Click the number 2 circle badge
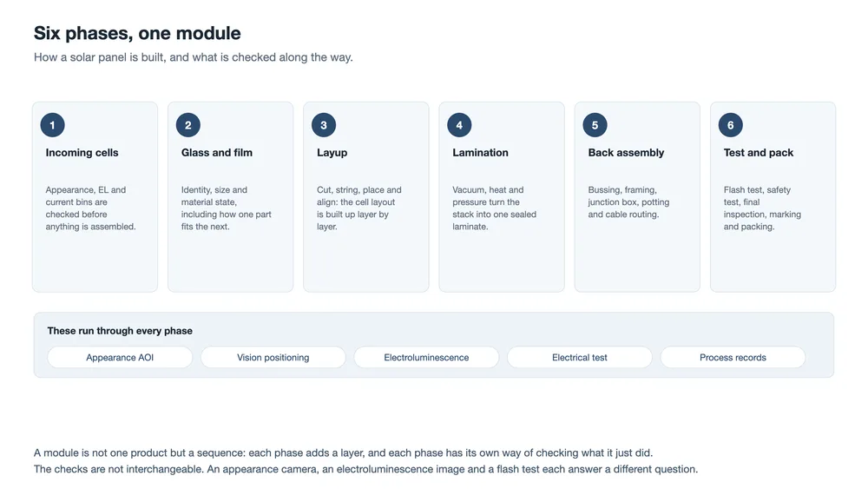Image resolution: width=868 pixels, height=489 pixels. (x=188, y=125)
